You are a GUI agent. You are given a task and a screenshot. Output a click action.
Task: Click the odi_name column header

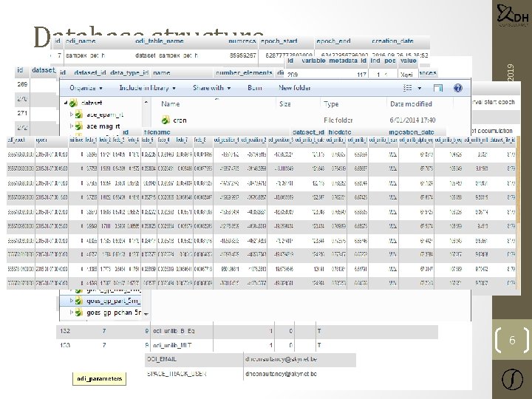81,41
